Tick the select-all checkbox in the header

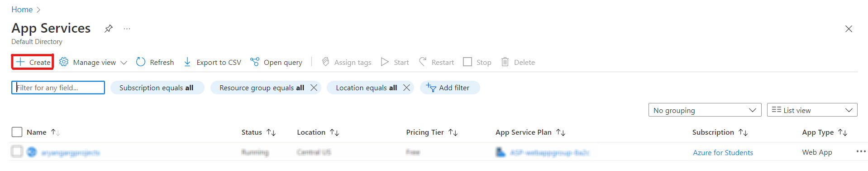(17, 132)
